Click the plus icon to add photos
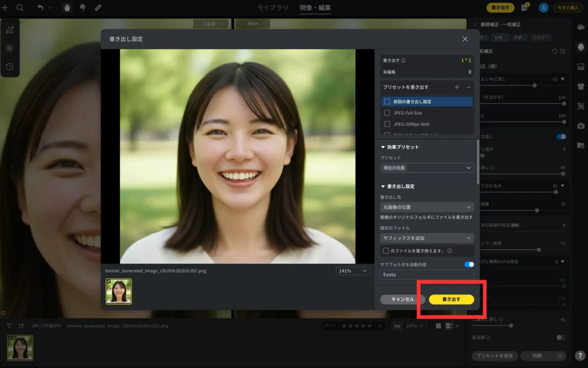Screen dimensions: 588x368 [5, 7]
